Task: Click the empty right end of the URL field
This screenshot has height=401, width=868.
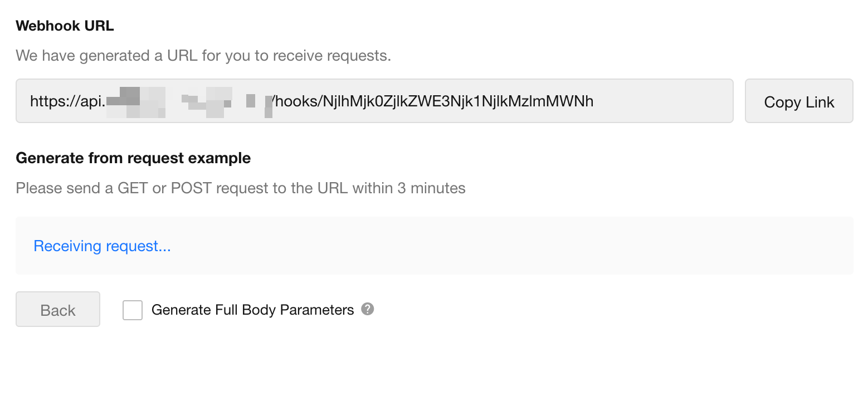Action: point(669,101)
